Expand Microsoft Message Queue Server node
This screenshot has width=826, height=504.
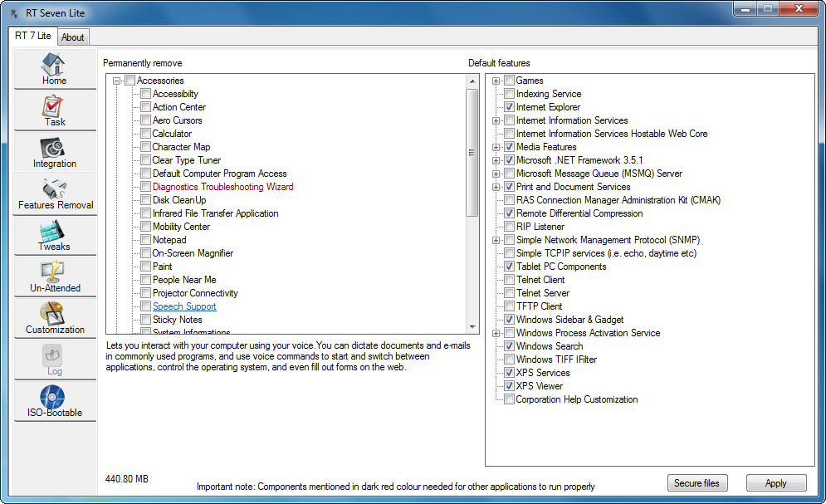click(496, 174)
